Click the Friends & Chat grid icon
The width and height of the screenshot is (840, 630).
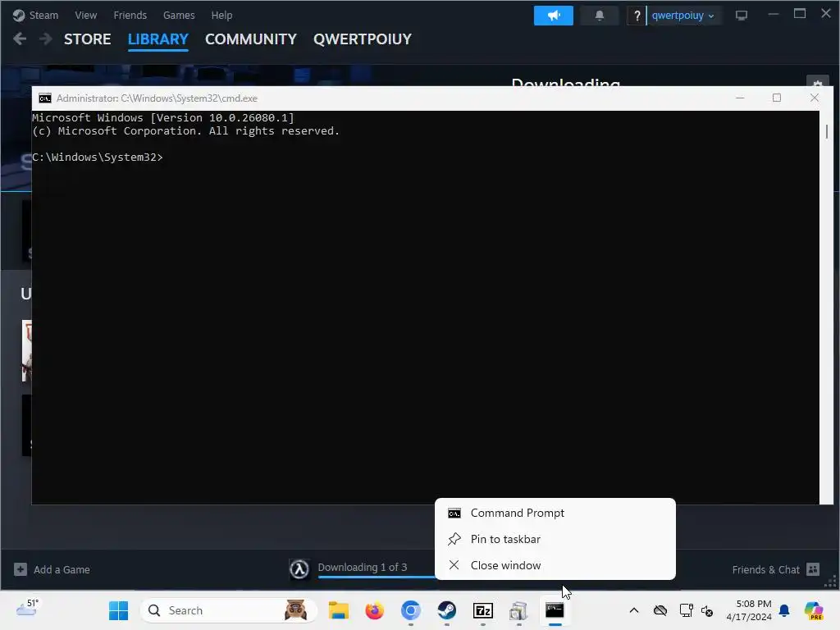click(x=813, y=569)
